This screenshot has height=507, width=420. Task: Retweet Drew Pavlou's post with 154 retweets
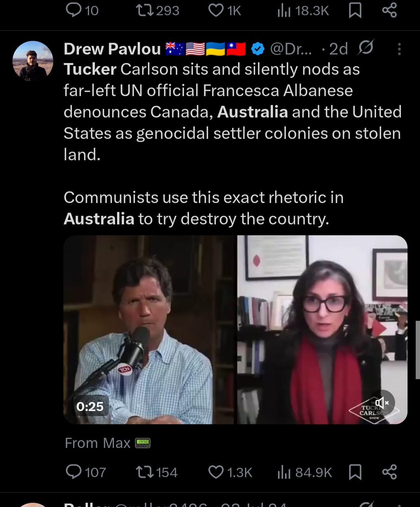(x=156, y=472)
